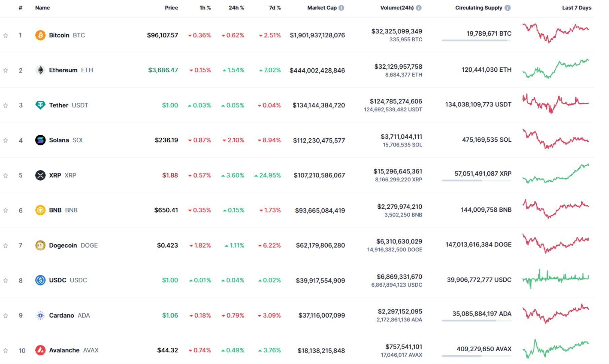Click the Circulating Supply info icon
This screenshot has width=609, height=364.
point(509,7)
